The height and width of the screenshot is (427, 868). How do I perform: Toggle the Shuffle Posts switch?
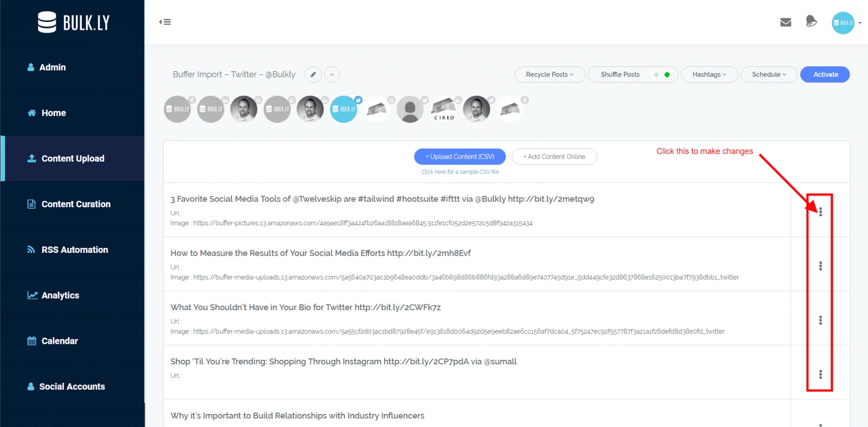pyautogui.click(x=662, y=75)
